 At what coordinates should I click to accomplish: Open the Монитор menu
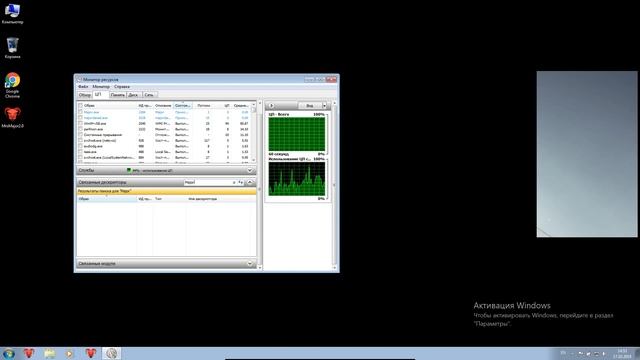click(101, 87)
